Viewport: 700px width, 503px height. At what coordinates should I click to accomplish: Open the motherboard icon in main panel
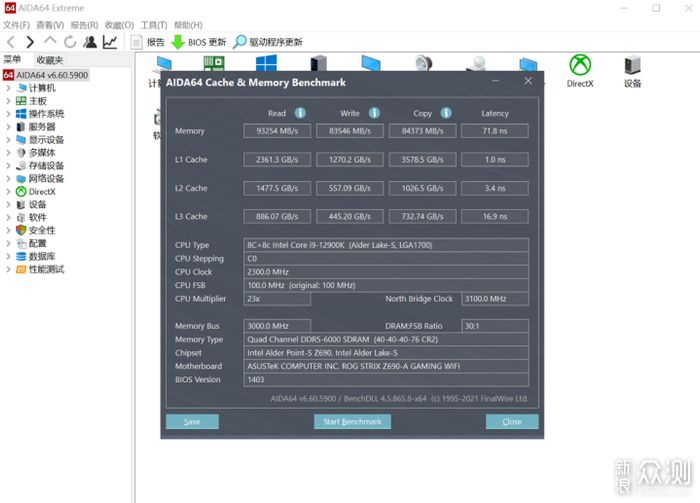tap(214, 63)
